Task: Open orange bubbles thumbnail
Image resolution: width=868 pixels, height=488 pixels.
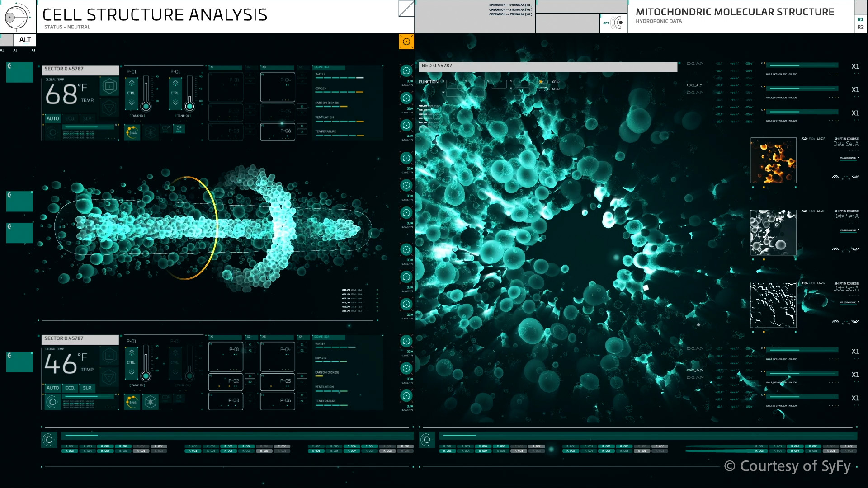Action: point(773,160)
